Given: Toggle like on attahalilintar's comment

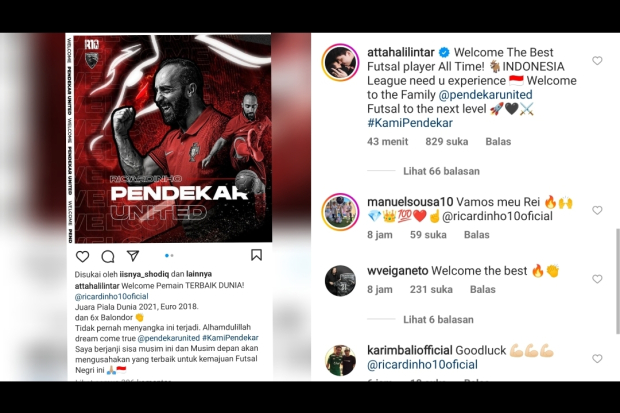Looking at the screenshot, I should (597, 61).
